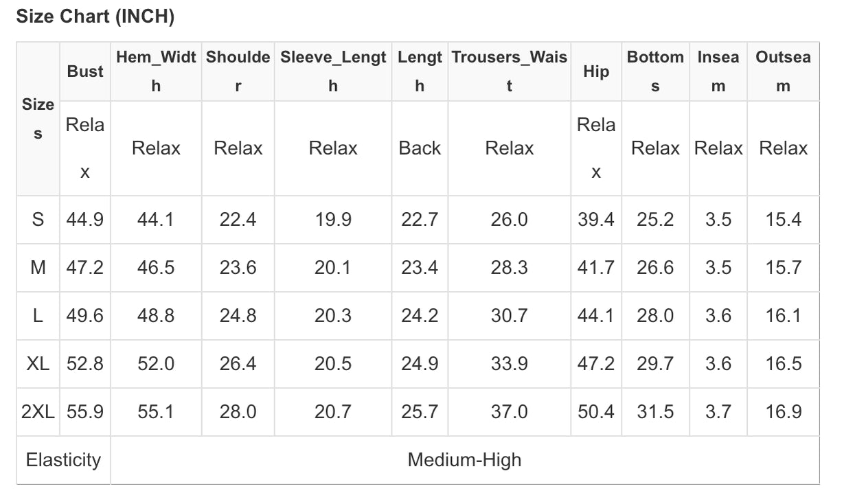Select the S size row label

(38, 220)
